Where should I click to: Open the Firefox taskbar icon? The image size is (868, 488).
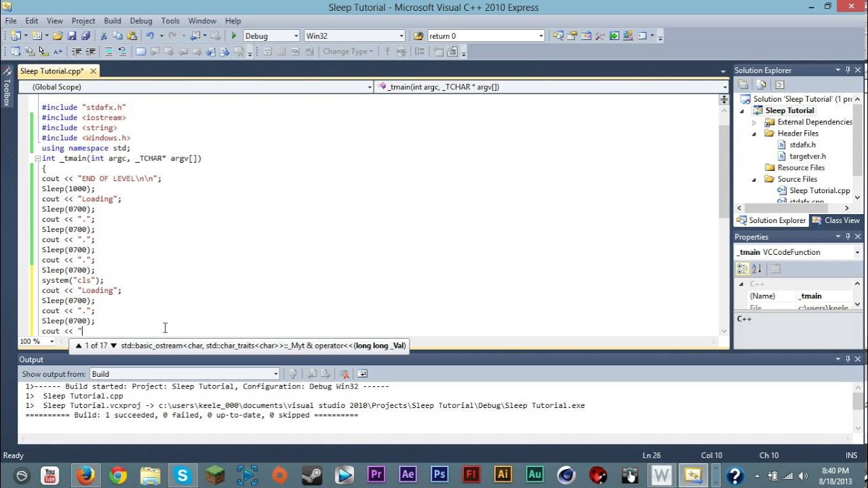pyautogui.click(x=85, y=474)
